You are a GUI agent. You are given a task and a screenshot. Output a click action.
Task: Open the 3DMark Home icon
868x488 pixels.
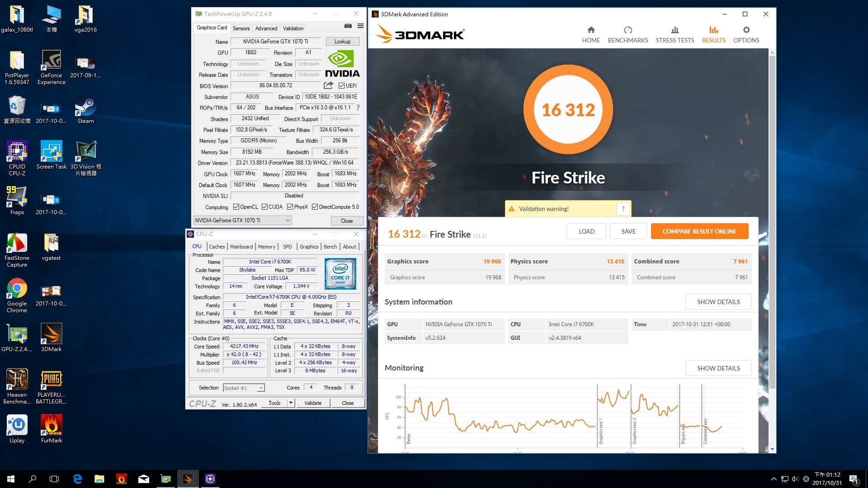click(591, 30)
